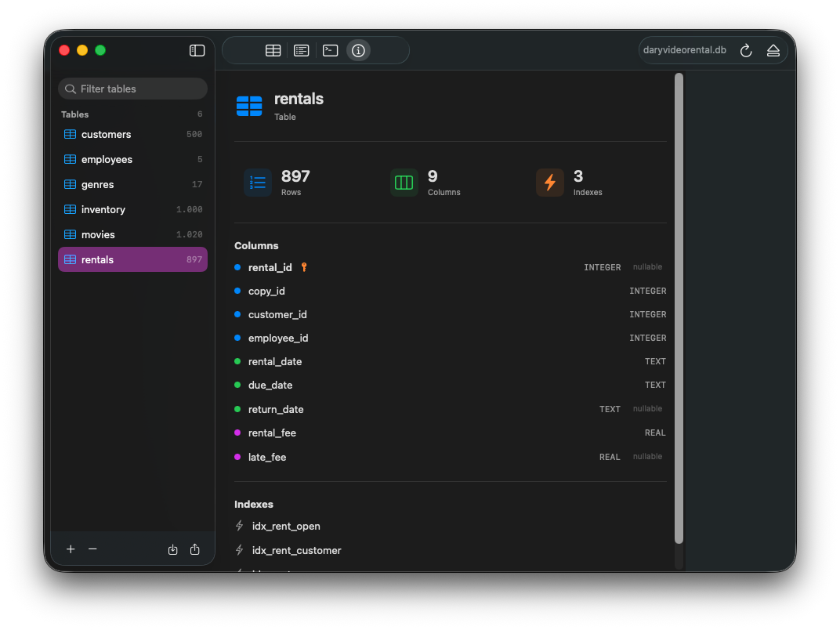Switch to the table data grid view
Screen dimensions: 840x630
273,50
